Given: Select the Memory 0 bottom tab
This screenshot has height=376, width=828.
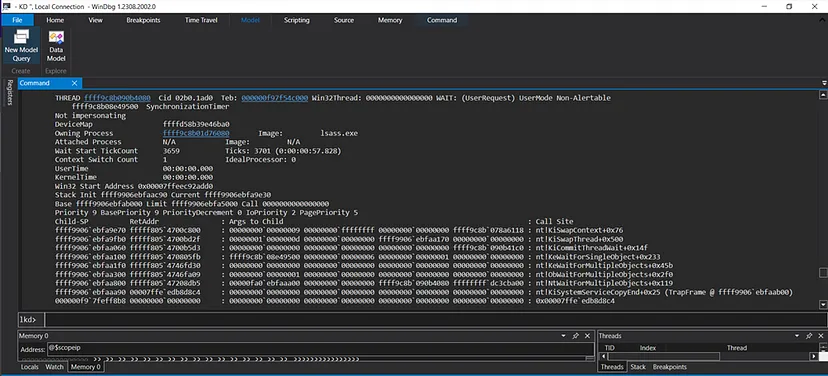Looking at the screenshot, I should pos(86,366).
